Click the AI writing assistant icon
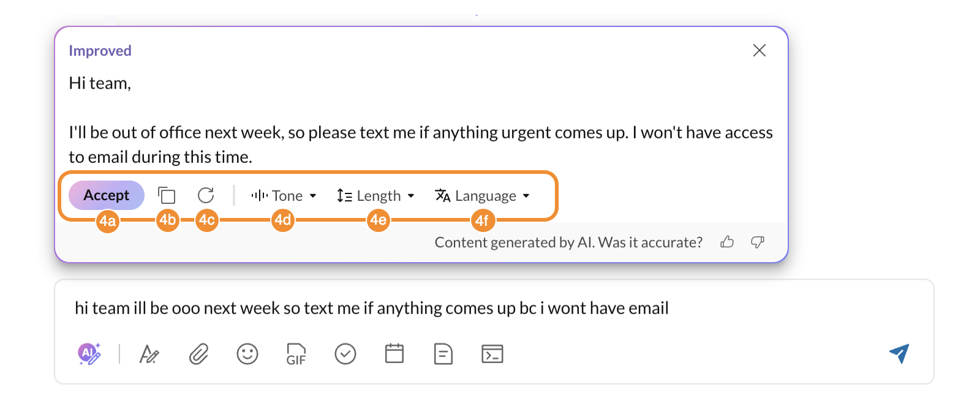The image size is (980, 409). click(x=89, y=353)
